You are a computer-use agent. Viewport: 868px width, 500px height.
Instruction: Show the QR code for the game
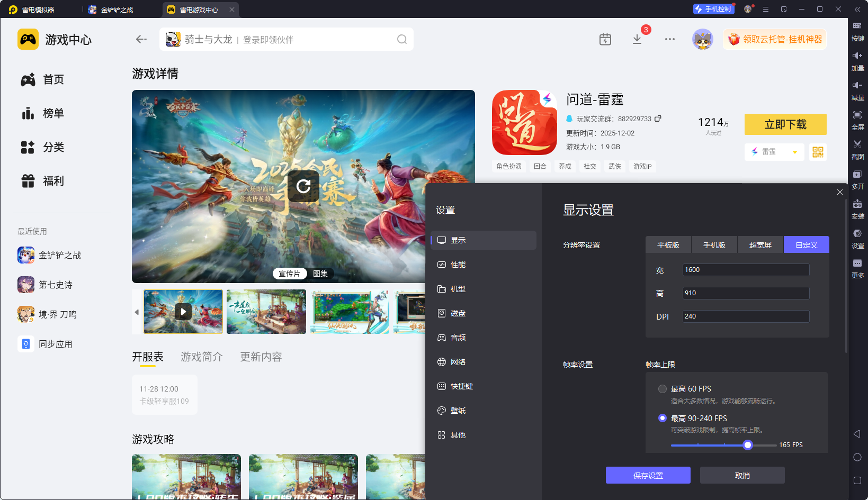click(818, 152)
